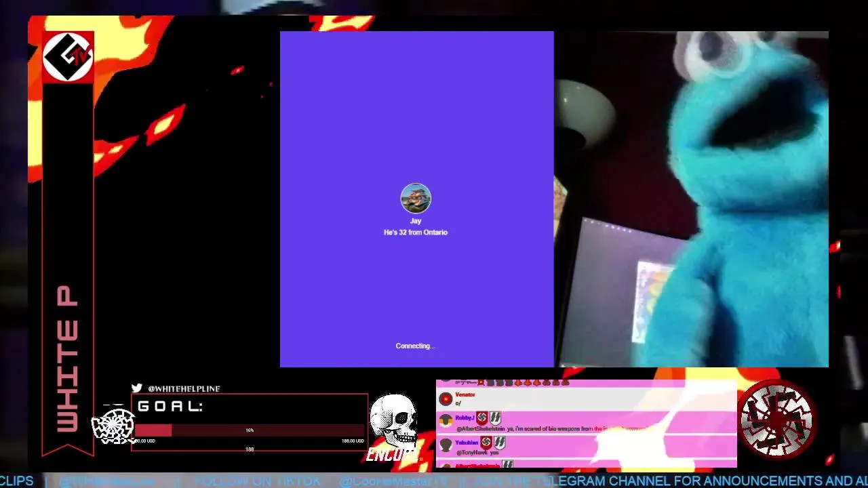Viewport: 868px width, 488px height.
Task: Click the CLIPS text in bottom ticker
Action: pos(17,481)
